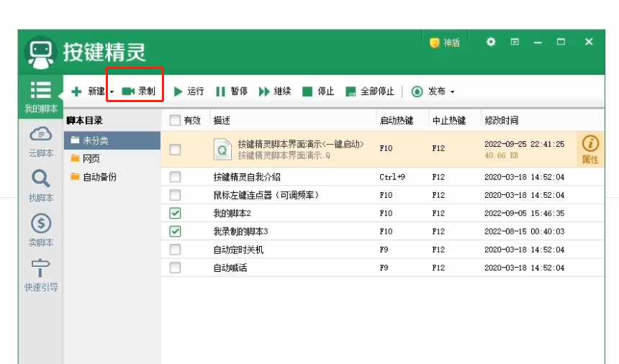Select the 我的脚本2 script name

[x=232, y=214]
